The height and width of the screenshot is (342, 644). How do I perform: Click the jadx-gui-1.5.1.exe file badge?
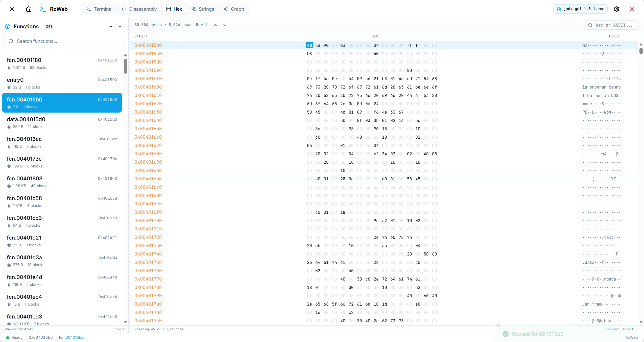tap(581, 9)
